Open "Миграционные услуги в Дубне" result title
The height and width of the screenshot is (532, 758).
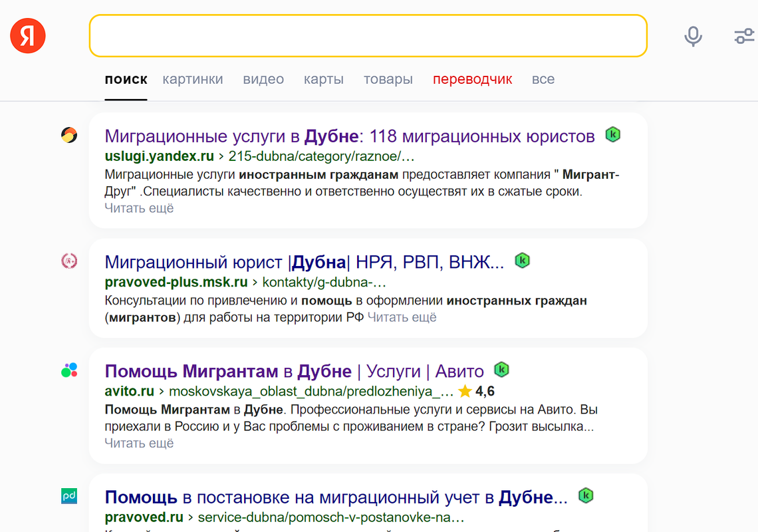click(350, 136)
